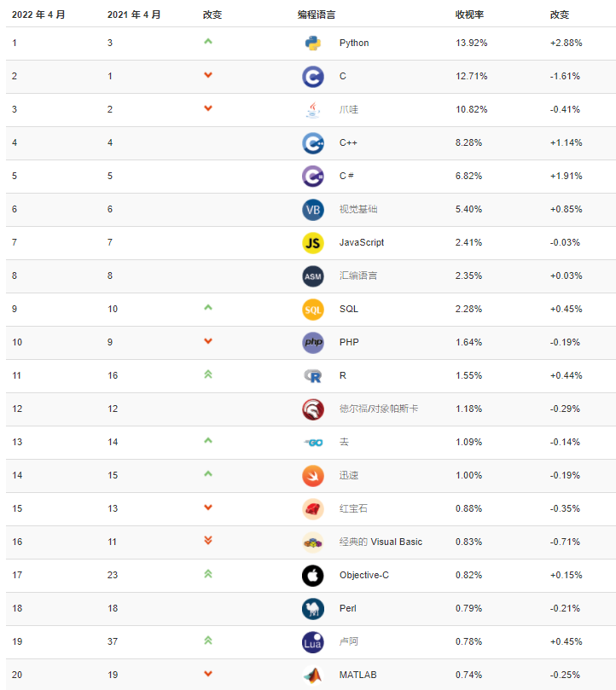The image size is (616, 690).
Task: Click the R language logo
Action: point(313,375)
